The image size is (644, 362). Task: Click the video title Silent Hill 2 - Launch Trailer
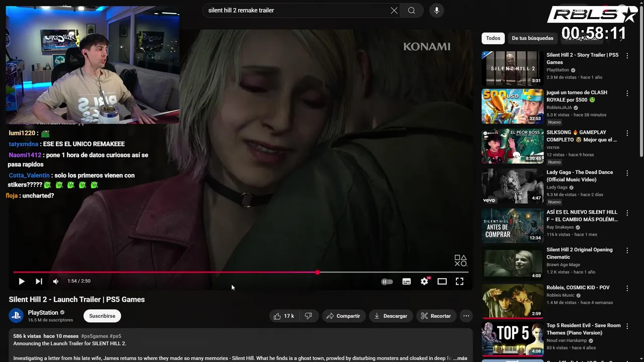point(76,300)
